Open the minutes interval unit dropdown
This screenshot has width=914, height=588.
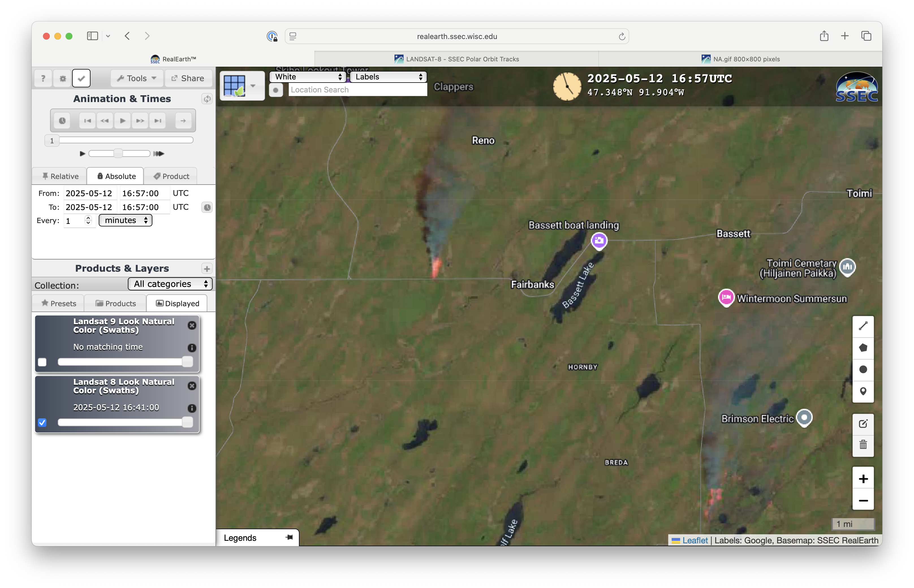pyautogui.click(x=126, y=220)
